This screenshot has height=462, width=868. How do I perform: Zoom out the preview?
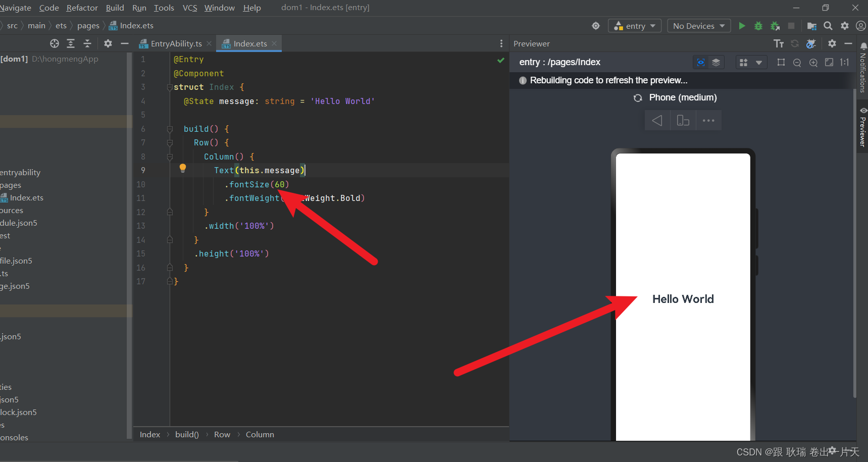797,62
